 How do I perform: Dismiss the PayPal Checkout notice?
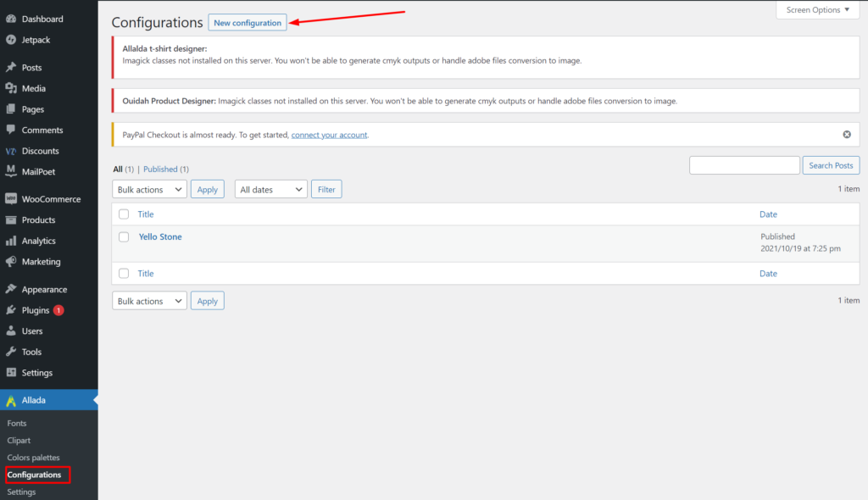pos(846,135)
